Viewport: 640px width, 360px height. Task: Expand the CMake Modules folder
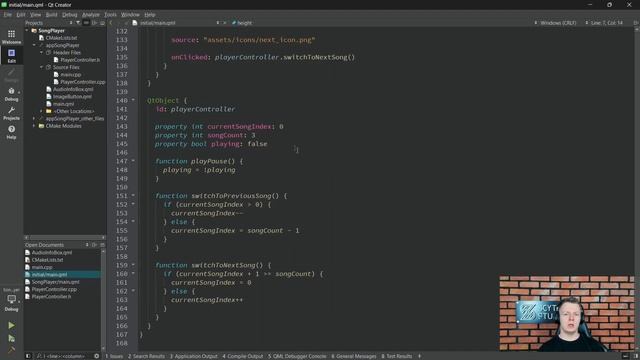point(34,126)
